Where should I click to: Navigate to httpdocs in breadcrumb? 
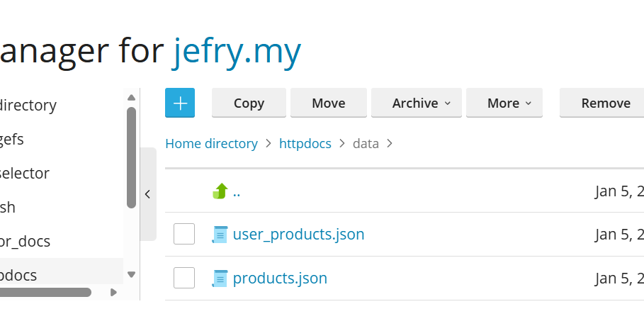point(305,144)
